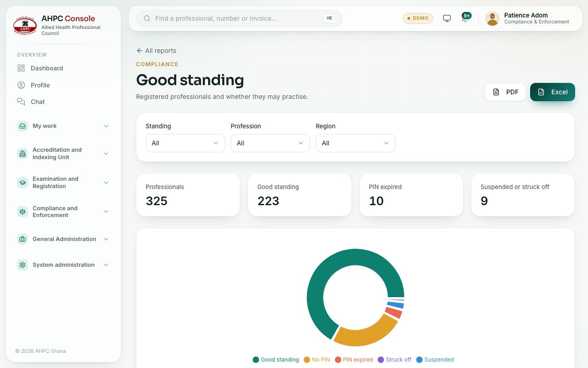The image size is (588, 368).
Task: Follow the All reports link
Action: coord(156,51)
